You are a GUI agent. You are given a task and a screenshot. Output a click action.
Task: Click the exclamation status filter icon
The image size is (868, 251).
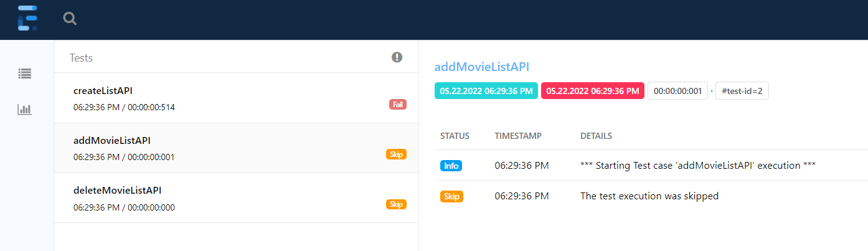point(397,57)
